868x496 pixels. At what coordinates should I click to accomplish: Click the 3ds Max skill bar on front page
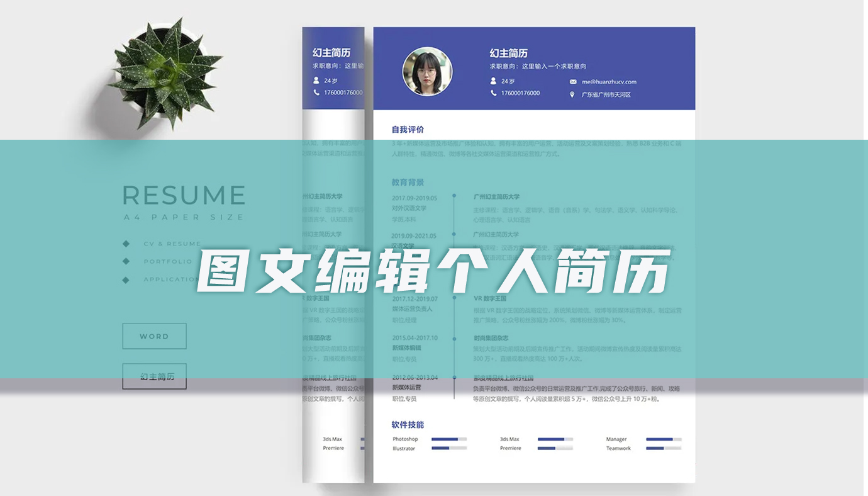[555, 439]
